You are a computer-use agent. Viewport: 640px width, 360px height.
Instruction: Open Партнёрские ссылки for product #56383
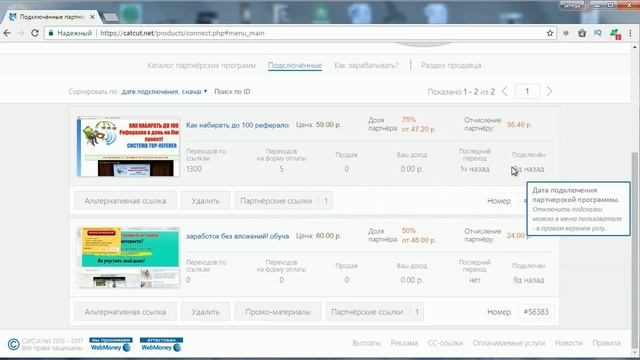point(375,312)
